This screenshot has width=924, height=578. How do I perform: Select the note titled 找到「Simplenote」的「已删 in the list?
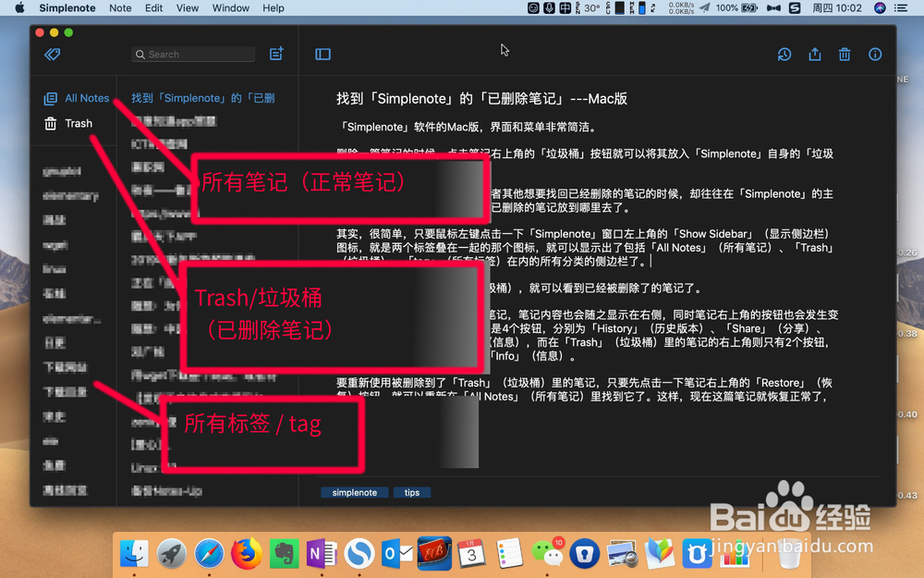tap(203, 98)
